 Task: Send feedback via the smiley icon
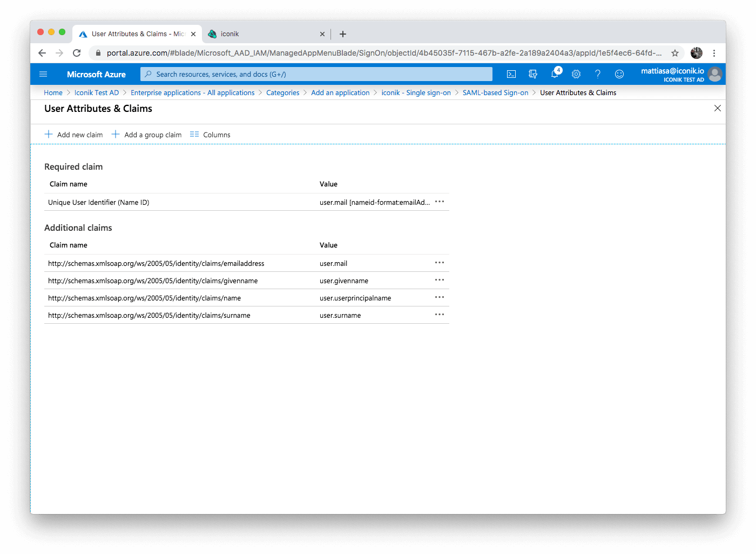point(619,74)
